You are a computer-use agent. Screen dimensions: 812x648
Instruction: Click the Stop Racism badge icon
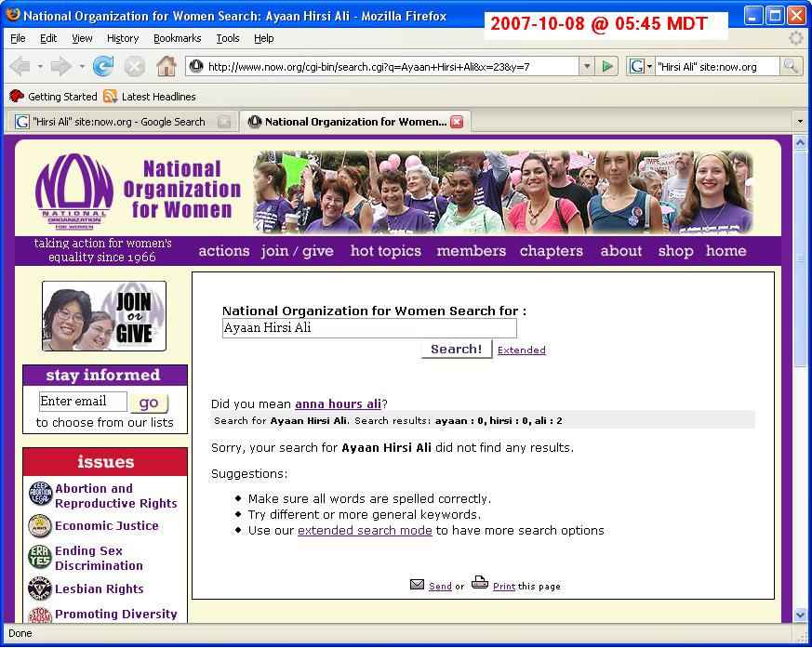point(40,615)
